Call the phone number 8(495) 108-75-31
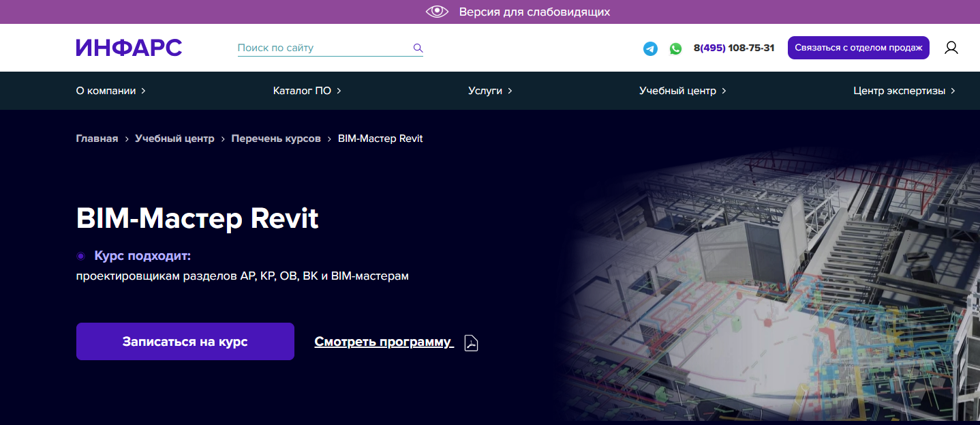This screenshot has width=980, height=425. 734,48
